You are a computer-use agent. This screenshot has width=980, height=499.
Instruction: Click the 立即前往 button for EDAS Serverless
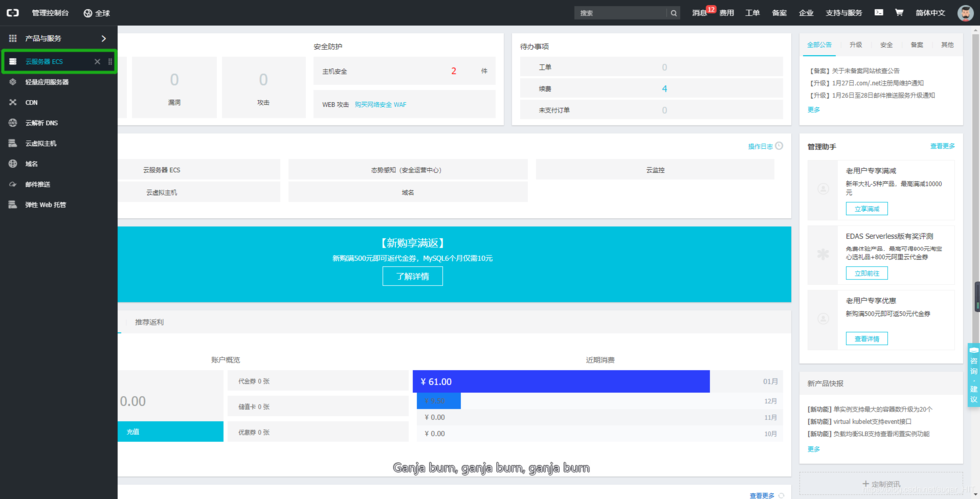(867, 273)
